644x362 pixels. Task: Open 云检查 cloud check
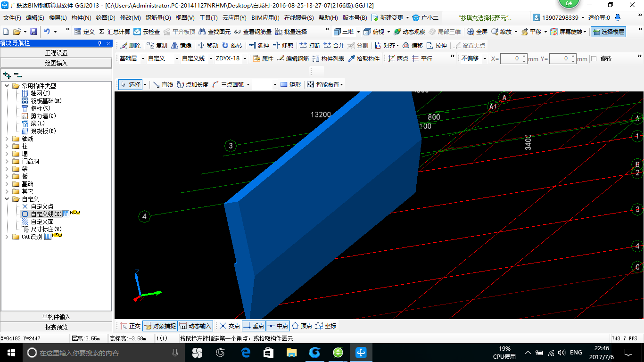147,32
